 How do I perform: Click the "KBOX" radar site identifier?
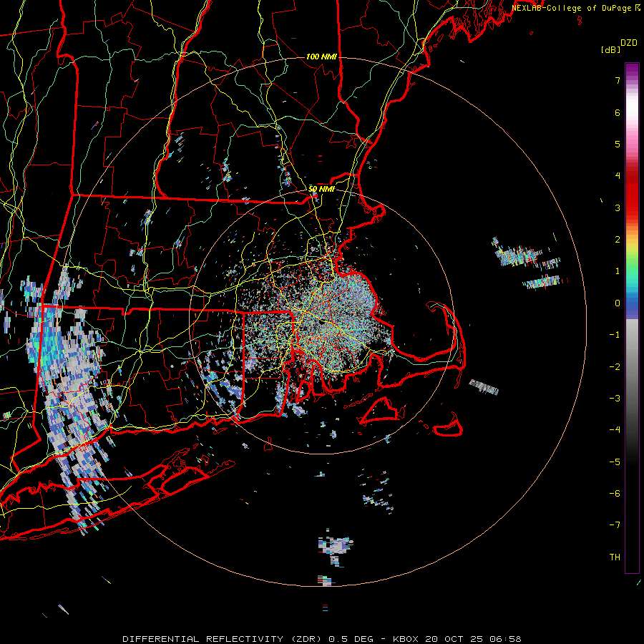click(x=406, y=639)
